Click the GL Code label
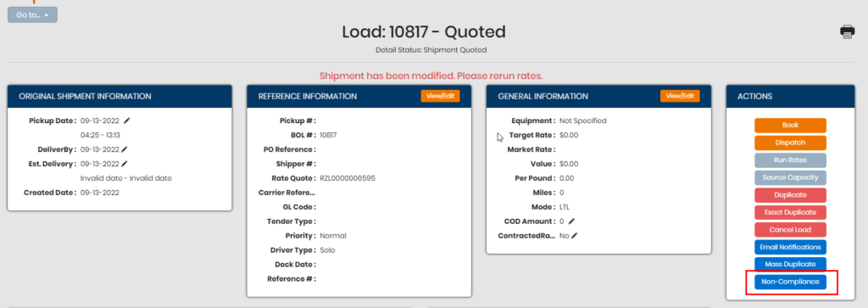The image size is (868, 308). click(x=299, y=207)
